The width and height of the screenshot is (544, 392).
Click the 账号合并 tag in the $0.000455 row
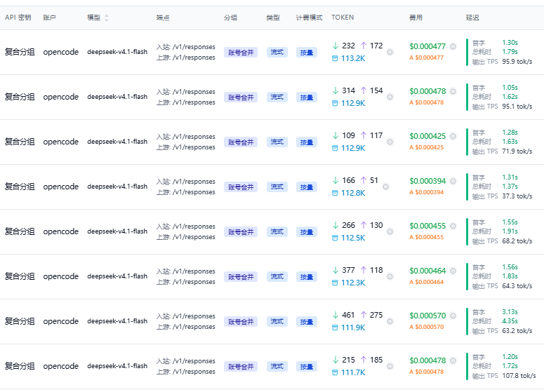pos(241,232)
